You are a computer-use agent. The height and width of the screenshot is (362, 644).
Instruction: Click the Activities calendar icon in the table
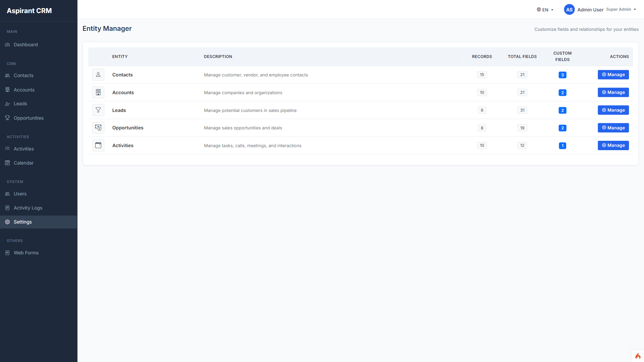pyautogui.click(x=98, y=145)
